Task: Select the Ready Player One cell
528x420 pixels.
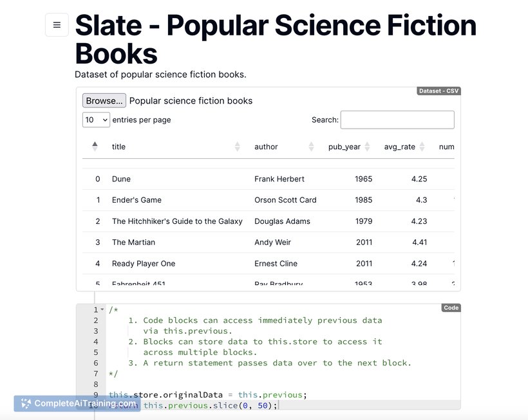Action: point(144,264)
